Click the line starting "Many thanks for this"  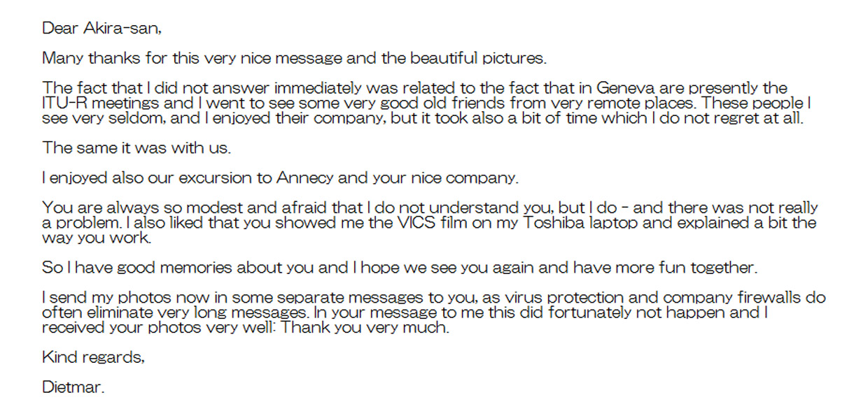pos(293,58)
